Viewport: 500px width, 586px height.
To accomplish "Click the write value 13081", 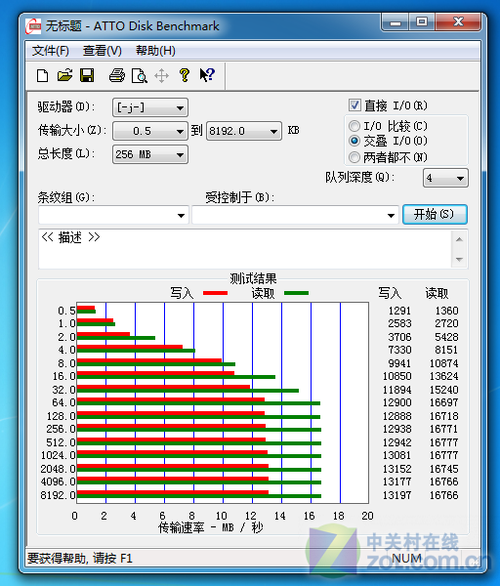I will pyautogui.click(x=397, y=456).
